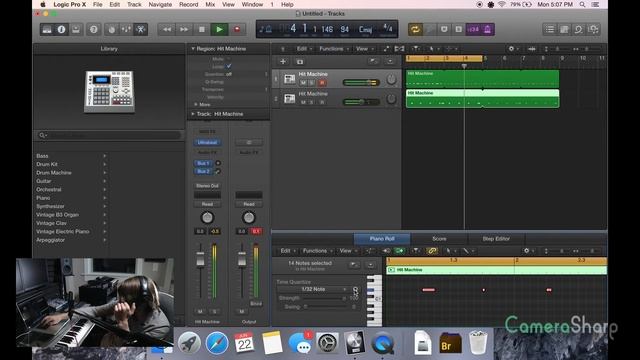Open the tracks area View menu
The image size is (640, 360).
pos(364,49)
